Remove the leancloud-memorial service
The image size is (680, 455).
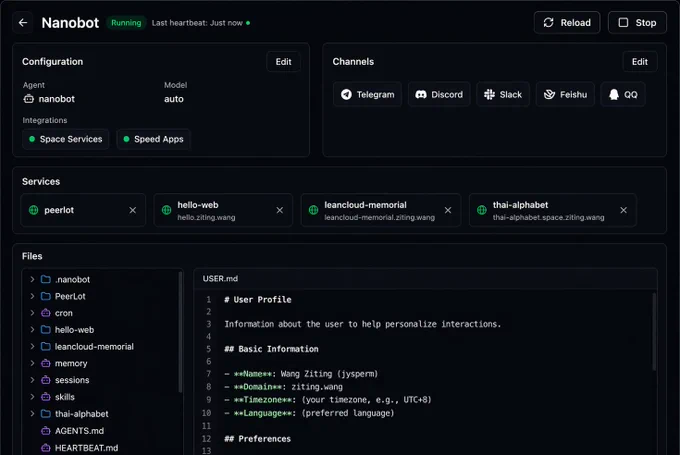(448, 210)
